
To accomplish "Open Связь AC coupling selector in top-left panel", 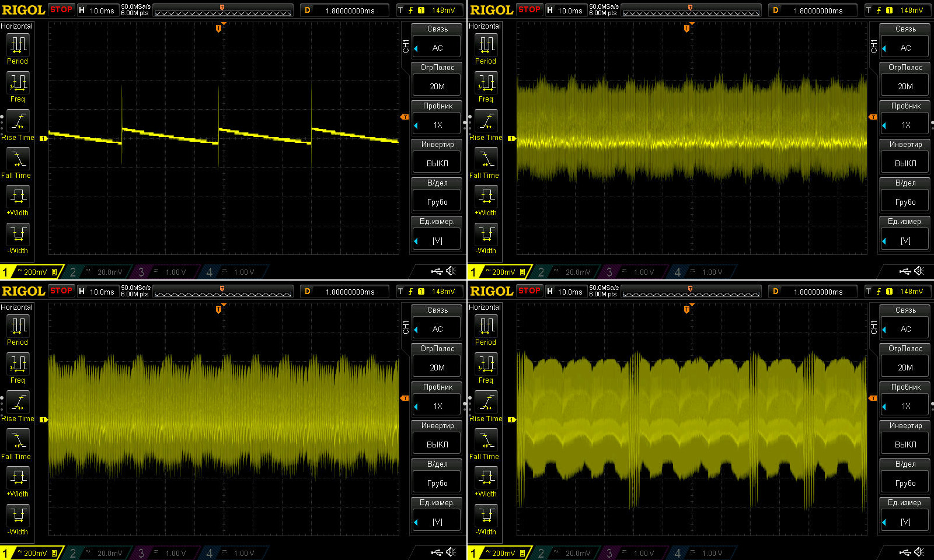I will [x=437, y=48].
